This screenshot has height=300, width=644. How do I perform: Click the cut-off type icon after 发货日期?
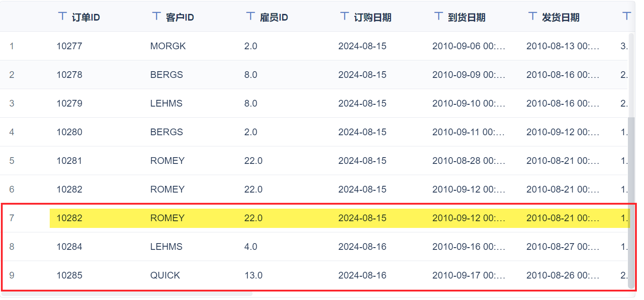click(627, 17)
